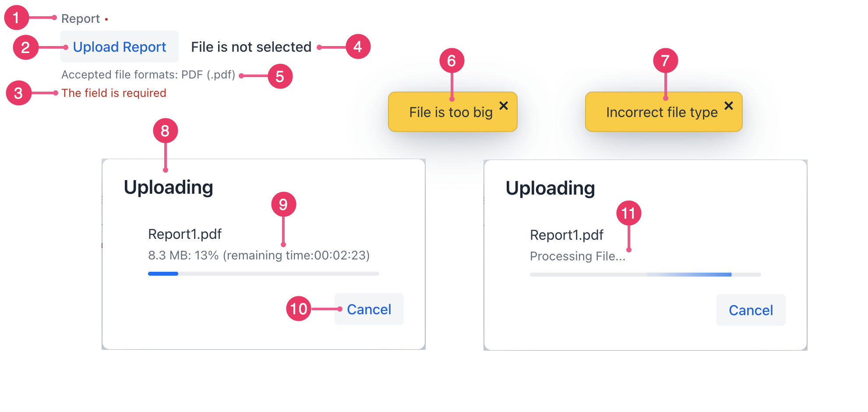Image resolution: width=868 pixels, height=412 pixels.
Task: Click the upload progress bar showing 13%
Action: click(x=263, y=273)
